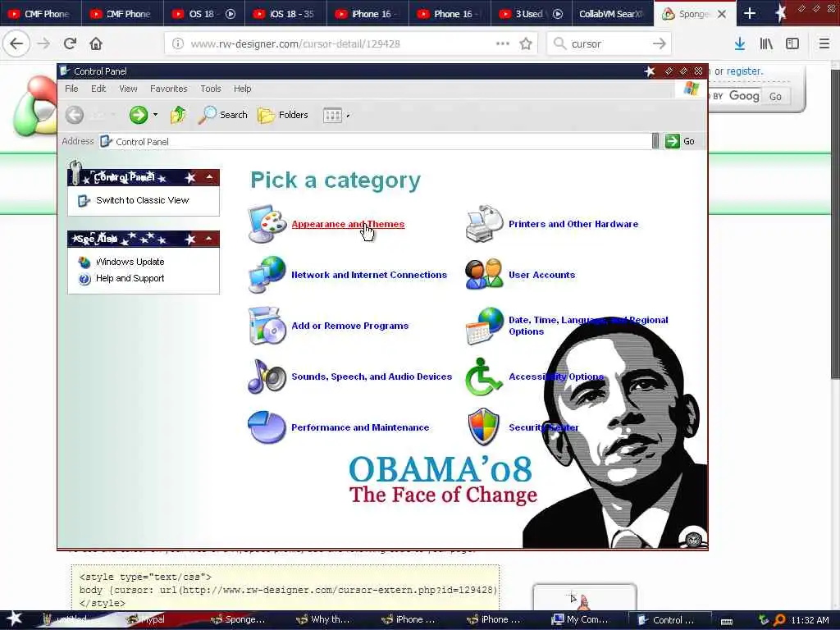
Task: Collapse the Control Panel sidebar section
Action: [x=209, y=177]
